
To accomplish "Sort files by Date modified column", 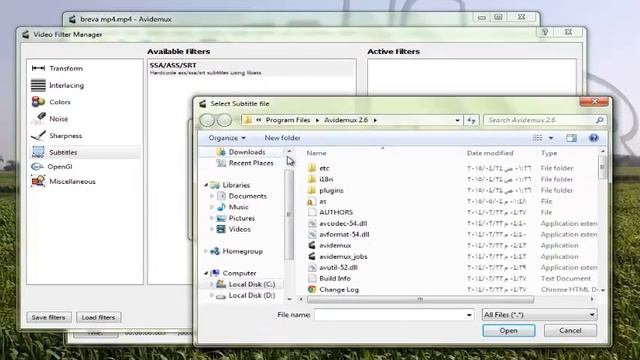I will click(490, 153).
